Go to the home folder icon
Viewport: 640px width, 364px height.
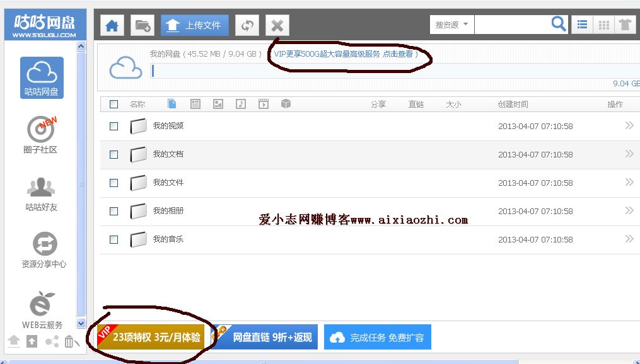coord(112,26)
